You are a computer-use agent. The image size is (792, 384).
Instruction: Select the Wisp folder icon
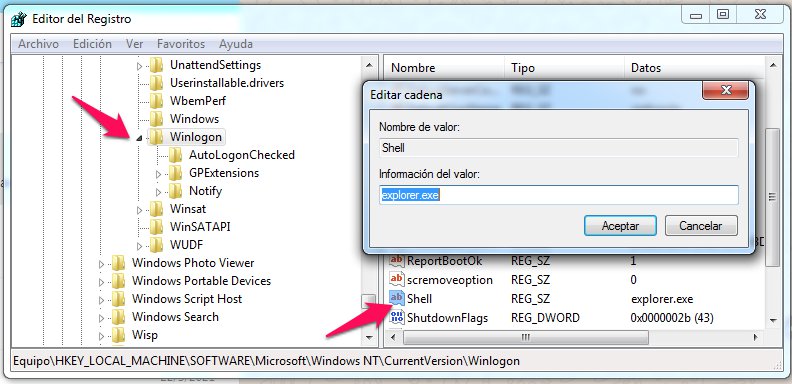(x=118, y=335)
